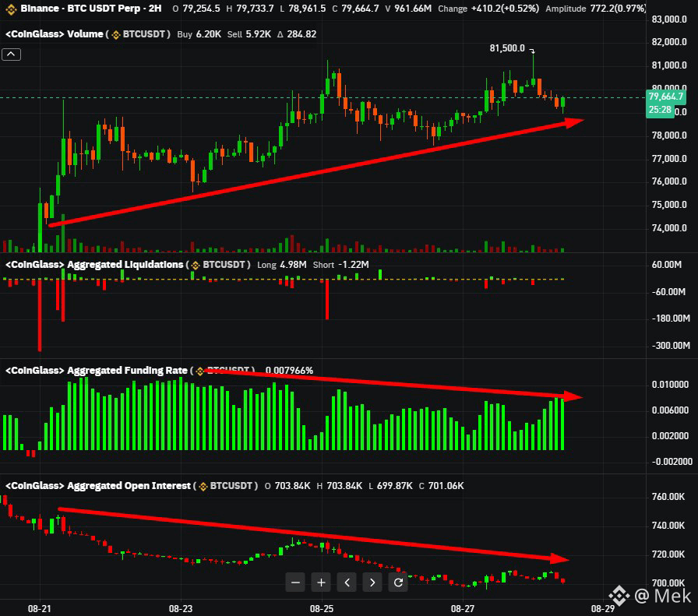Click the 81,500.0 high price marker
The image size is (698, 616).
pos(507,48)
